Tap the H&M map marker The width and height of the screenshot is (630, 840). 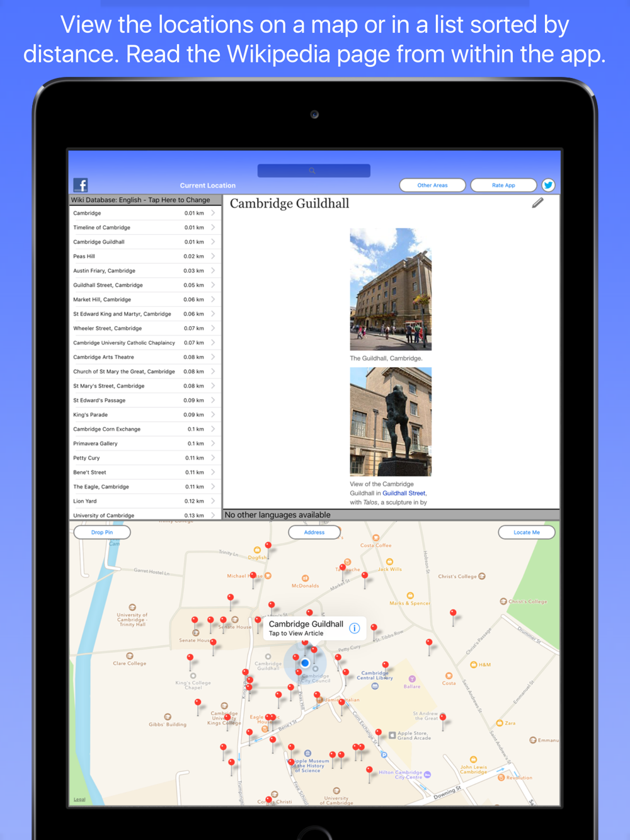[474, 664]
